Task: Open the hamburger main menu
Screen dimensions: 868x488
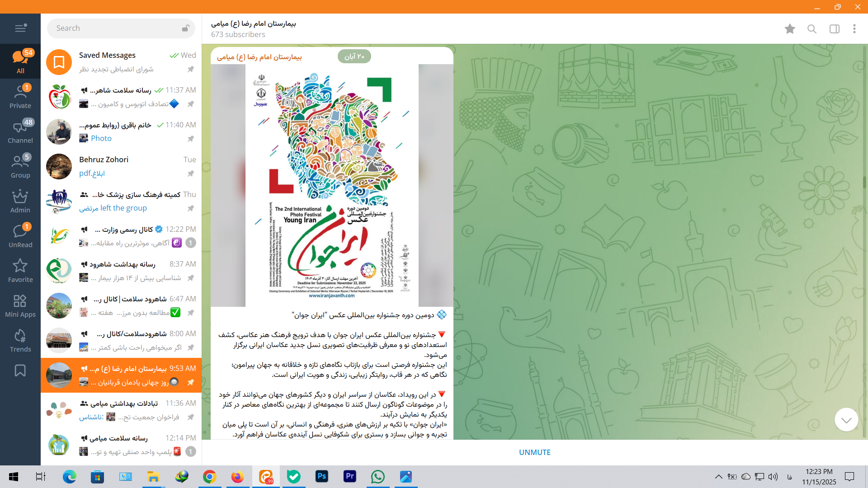Action: pos(20,28)
